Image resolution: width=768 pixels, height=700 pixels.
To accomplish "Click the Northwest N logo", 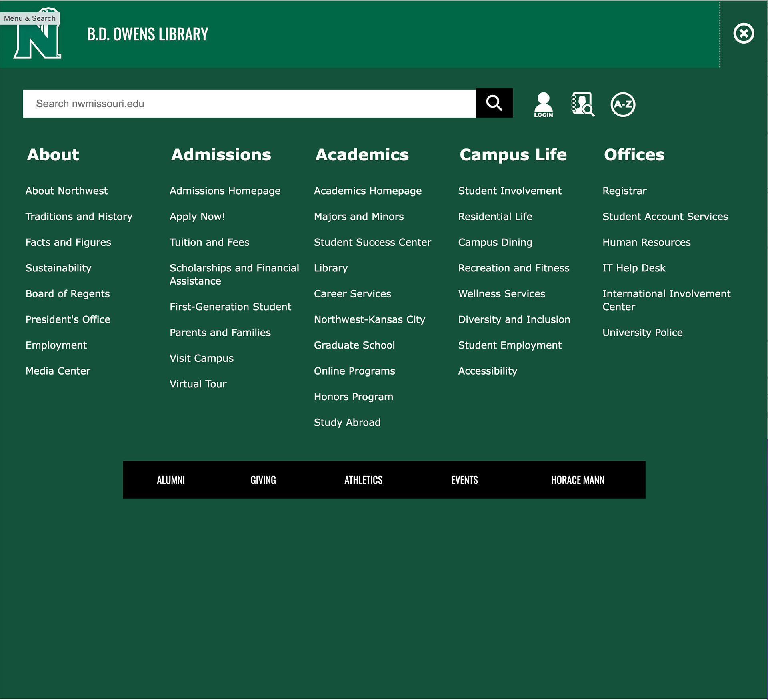I will pos(38,34).
